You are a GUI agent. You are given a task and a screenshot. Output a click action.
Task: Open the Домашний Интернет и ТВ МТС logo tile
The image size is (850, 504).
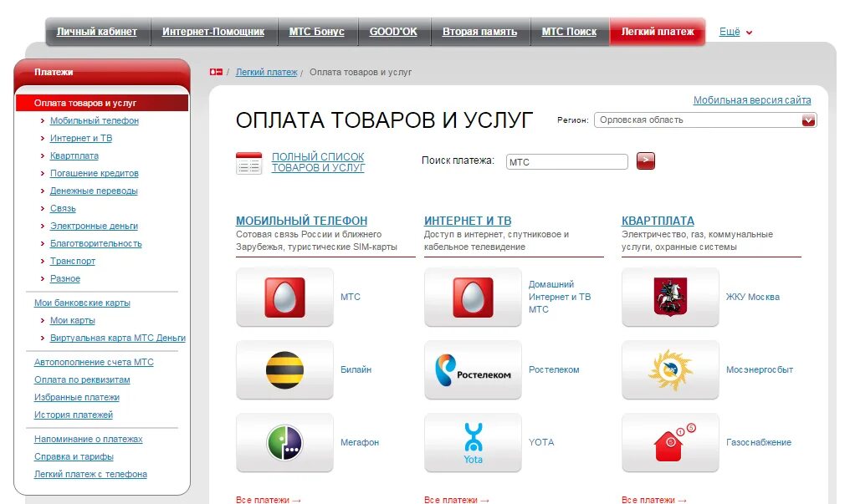tap(473, 297)
